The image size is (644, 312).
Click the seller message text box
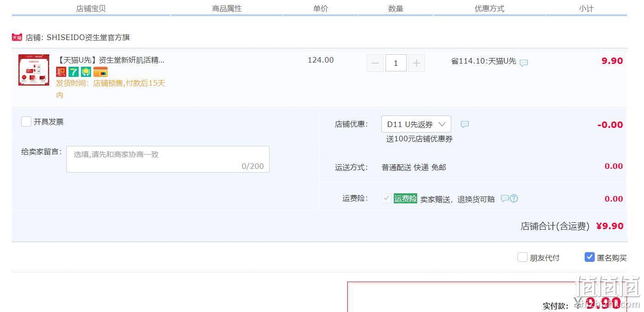pos(168,159)
